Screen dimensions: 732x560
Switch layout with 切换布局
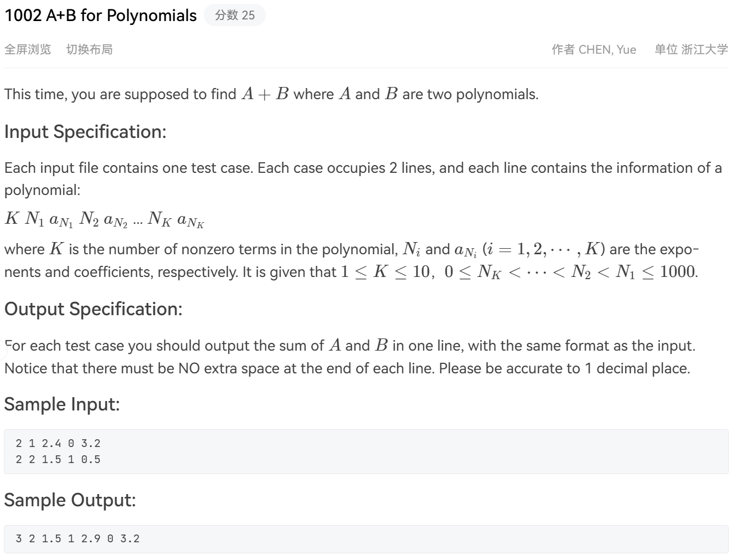tap(89, 49)
